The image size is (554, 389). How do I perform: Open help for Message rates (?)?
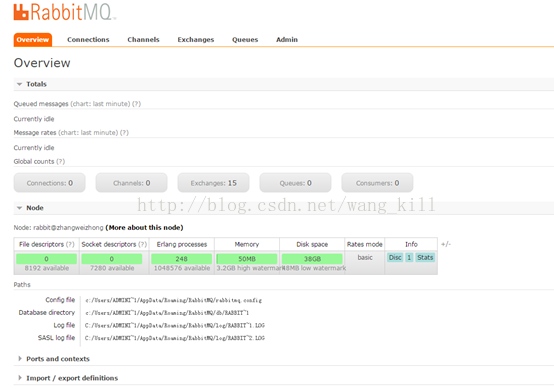click(x=124, y=133)
